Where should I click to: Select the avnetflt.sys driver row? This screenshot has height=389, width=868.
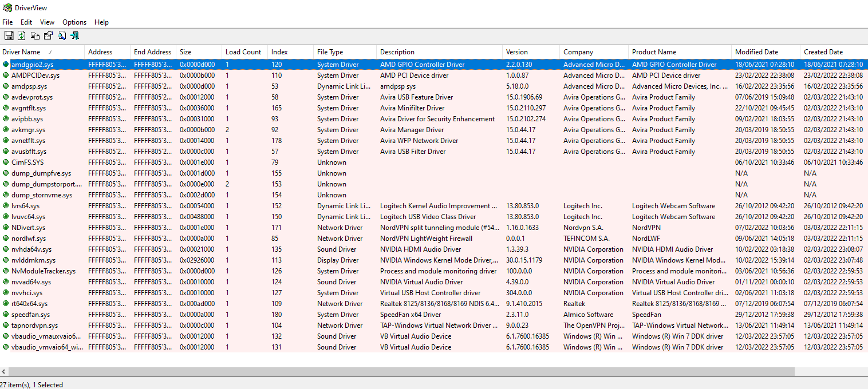click(434, 141)
